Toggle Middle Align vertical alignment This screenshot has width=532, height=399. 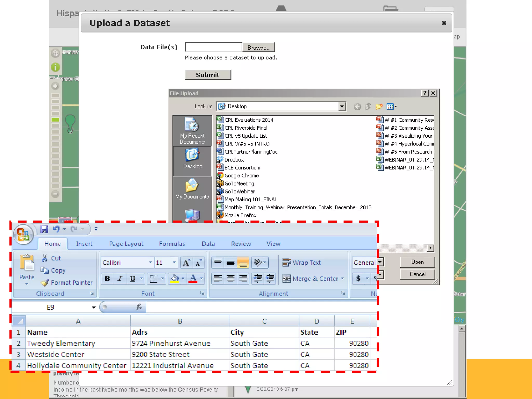pyautogui.click(x=230, y=263)
